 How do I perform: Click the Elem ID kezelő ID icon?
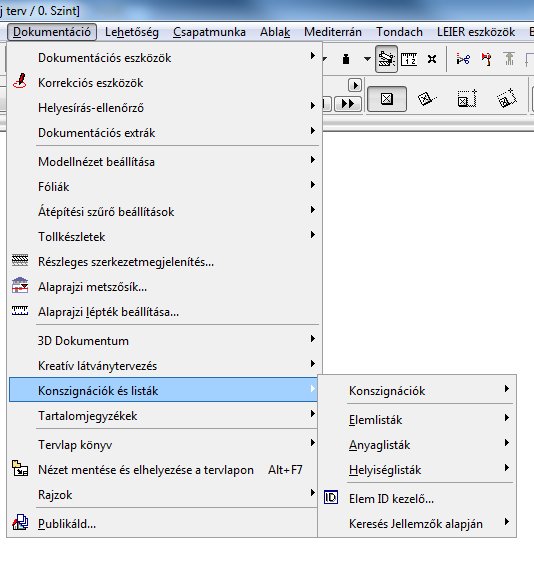331,497
